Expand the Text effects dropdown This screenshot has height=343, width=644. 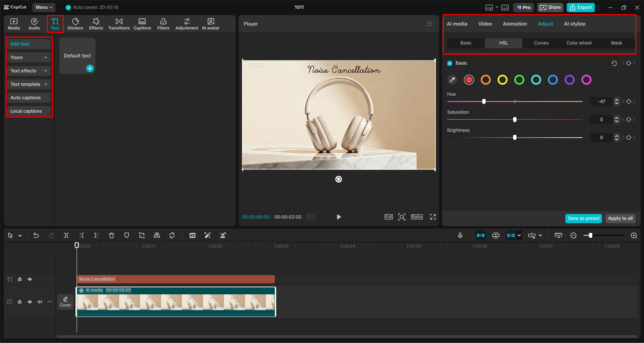click(29, 71)
